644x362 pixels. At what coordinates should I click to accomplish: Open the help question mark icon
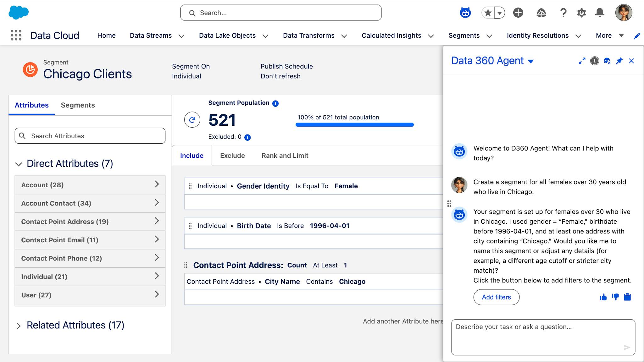click(x=563, y=13)
